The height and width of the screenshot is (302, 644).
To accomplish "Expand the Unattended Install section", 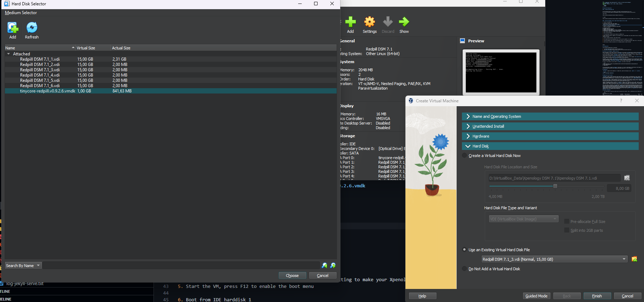I will (550, 126).
